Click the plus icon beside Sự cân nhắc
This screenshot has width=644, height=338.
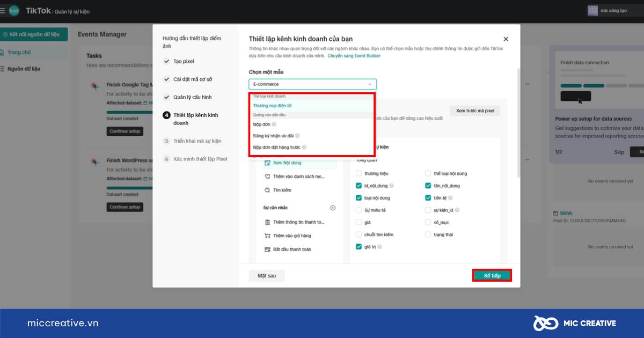[x=333, y=208]
